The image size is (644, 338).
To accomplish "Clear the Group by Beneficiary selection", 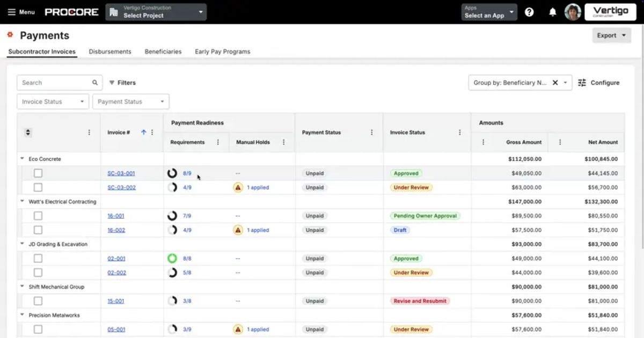I will (555, 83).
